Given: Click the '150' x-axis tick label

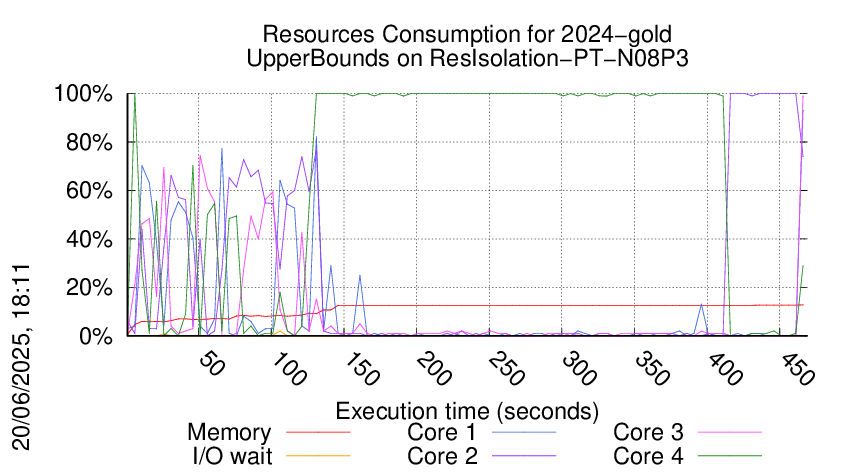Looking at the screenshot, I should (362, 369).
